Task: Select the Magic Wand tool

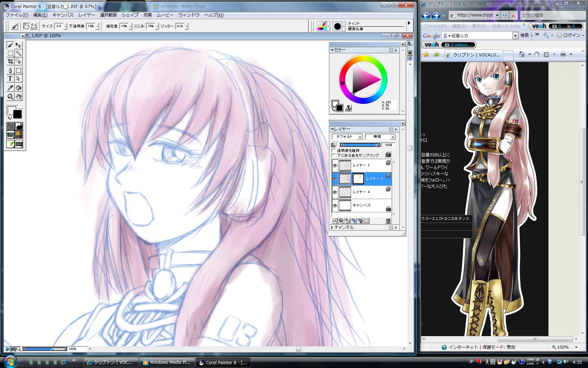Action: 19,53
